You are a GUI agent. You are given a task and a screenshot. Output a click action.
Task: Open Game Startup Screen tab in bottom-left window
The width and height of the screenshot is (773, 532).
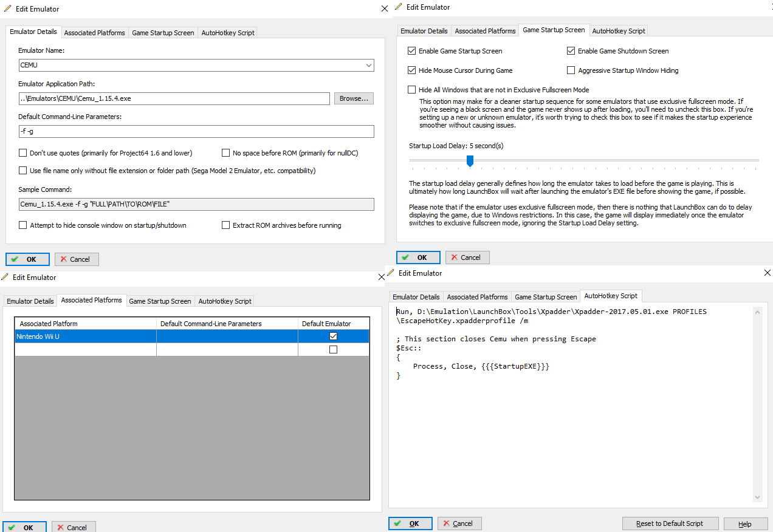[160, 301]
